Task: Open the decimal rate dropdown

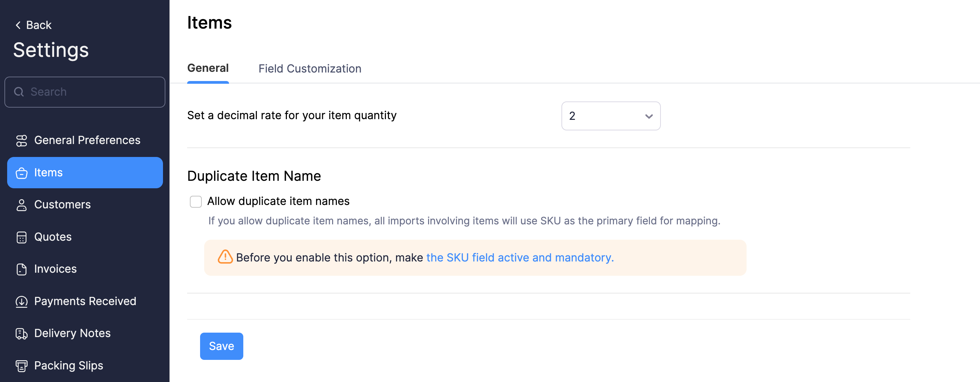Action: 610,116
